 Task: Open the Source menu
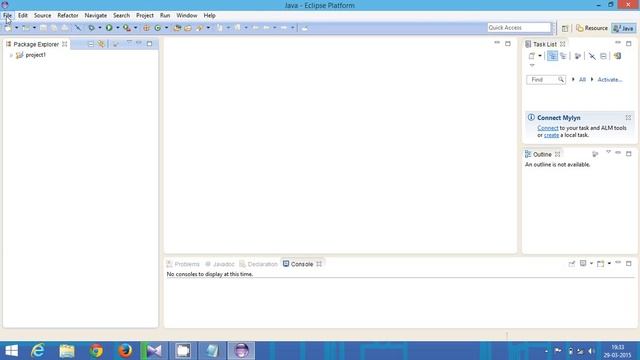(42, 16)
